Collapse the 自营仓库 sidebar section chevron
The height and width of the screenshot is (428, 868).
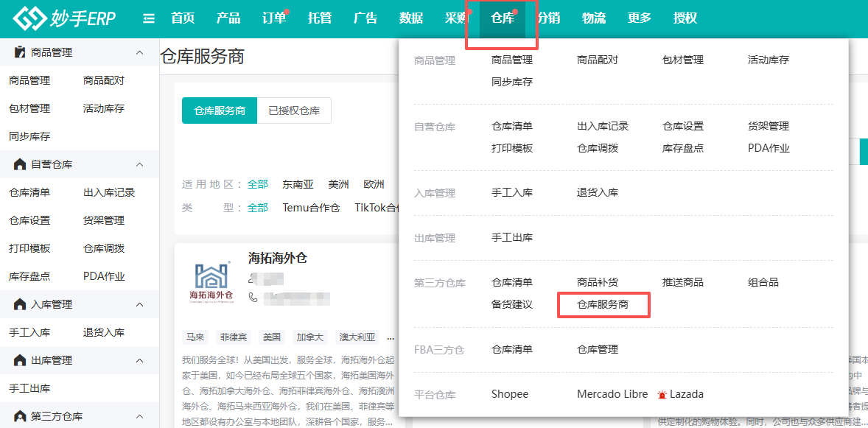click(139, 164)
